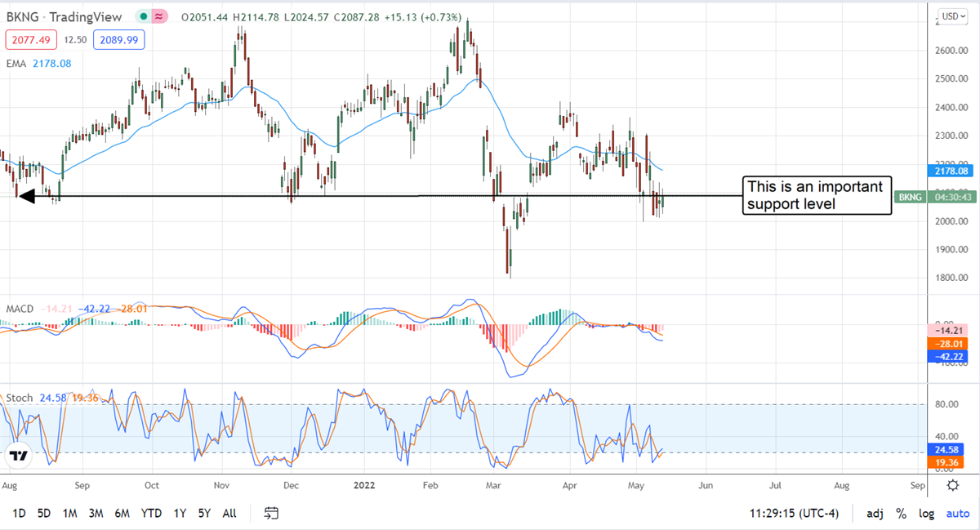Click the arrowhead on support line

point(26,196)
